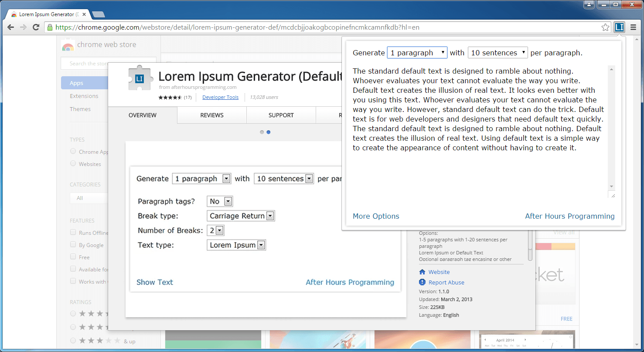This screenshot has width=644, height=352.
Task: Click After Hours Programming link in screenshot
Action: 350,282
